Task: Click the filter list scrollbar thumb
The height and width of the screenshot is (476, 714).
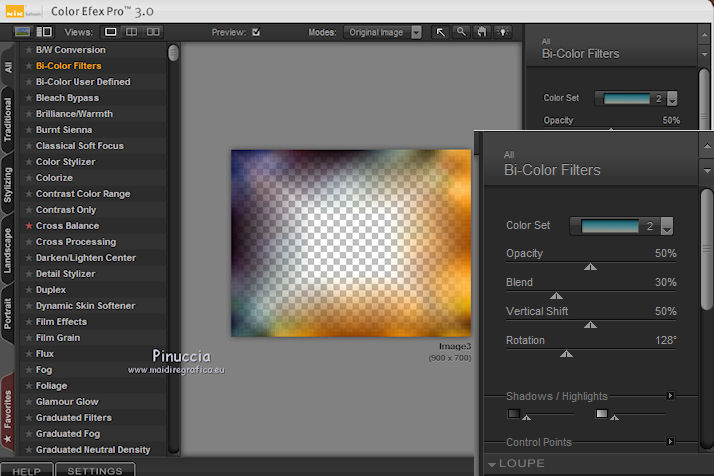Action: [173, 53]
